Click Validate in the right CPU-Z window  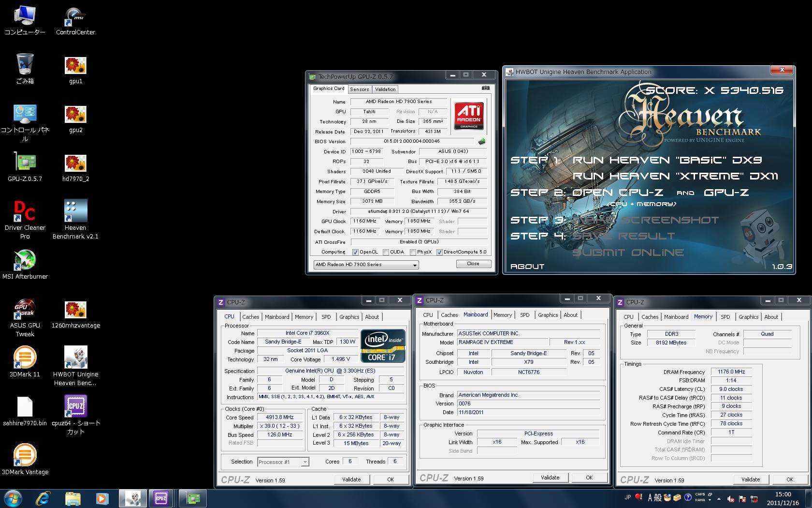pos(751,479)
